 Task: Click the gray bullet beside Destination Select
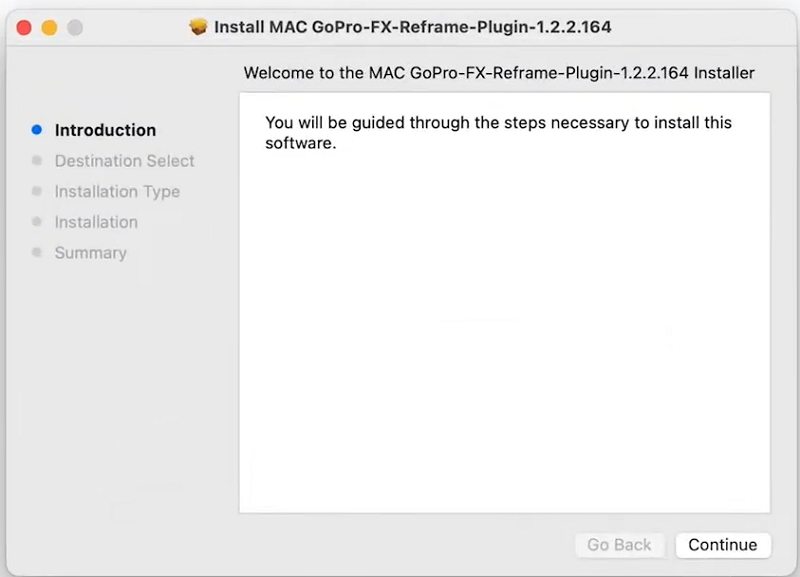37,160
